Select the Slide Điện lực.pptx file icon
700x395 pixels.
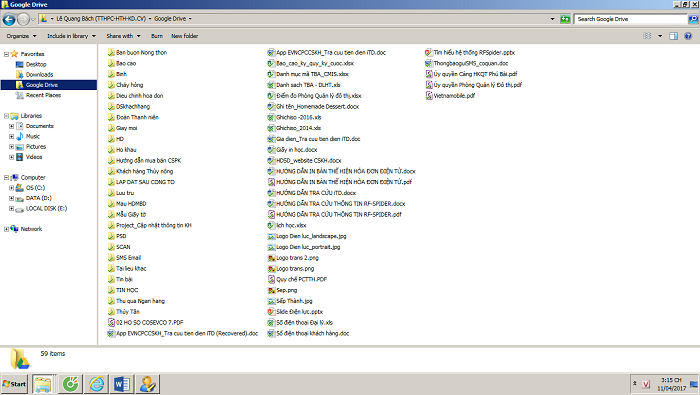[x=271, y=312]
